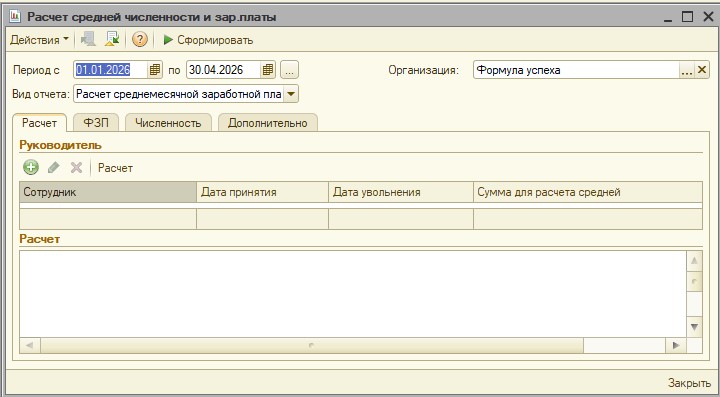Switch to the ФЗП tab
The height and width of the screenshot is (397, 720).
96,123
